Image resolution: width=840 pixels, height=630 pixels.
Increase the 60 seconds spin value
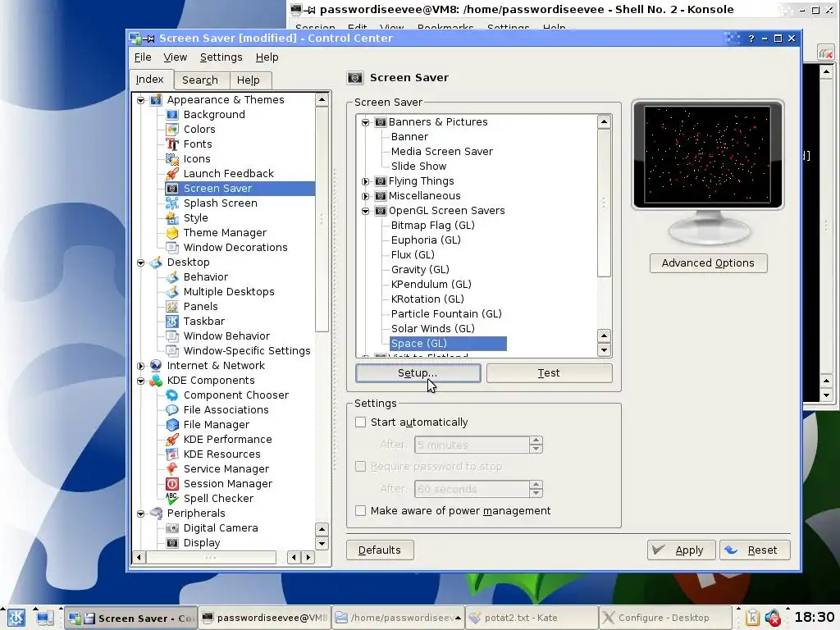(x=536, y=484)
